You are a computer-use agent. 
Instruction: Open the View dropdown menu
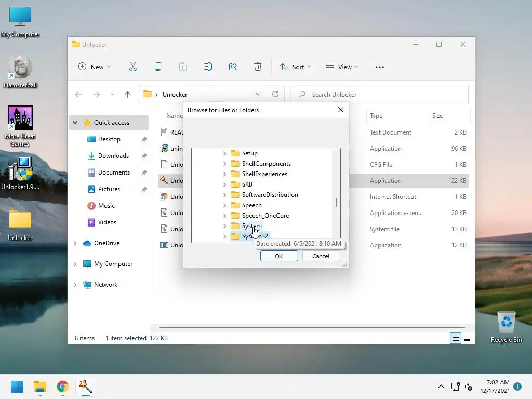[x=342, y=67]
